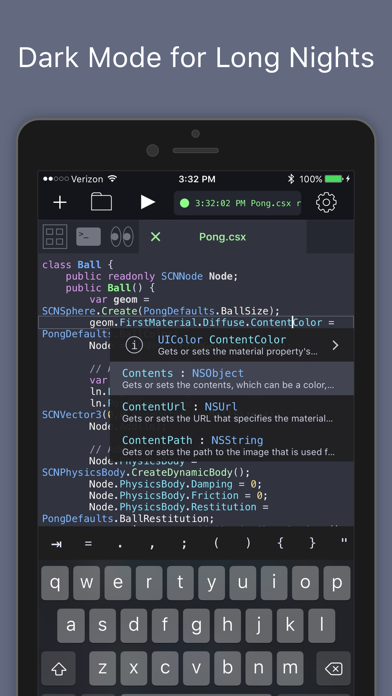The width and height of the screenshot is (392, 696).
Task: Tap the l key
Action: pos(321,625)
